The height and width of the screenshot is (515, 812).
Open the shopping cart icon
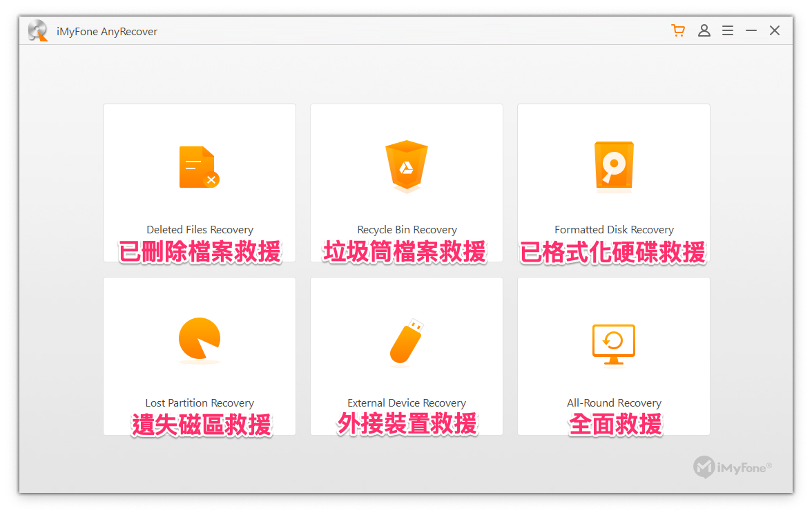[678, 30]
